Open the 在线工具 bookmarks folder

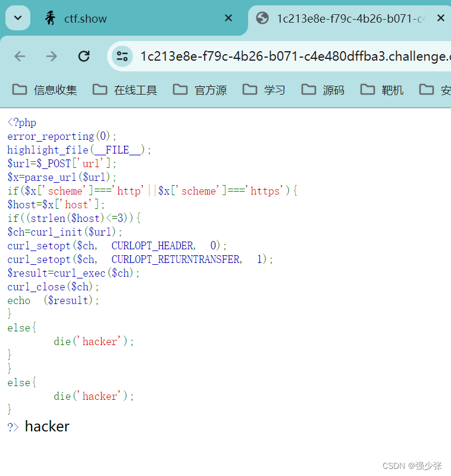click(x=125, y=90)
